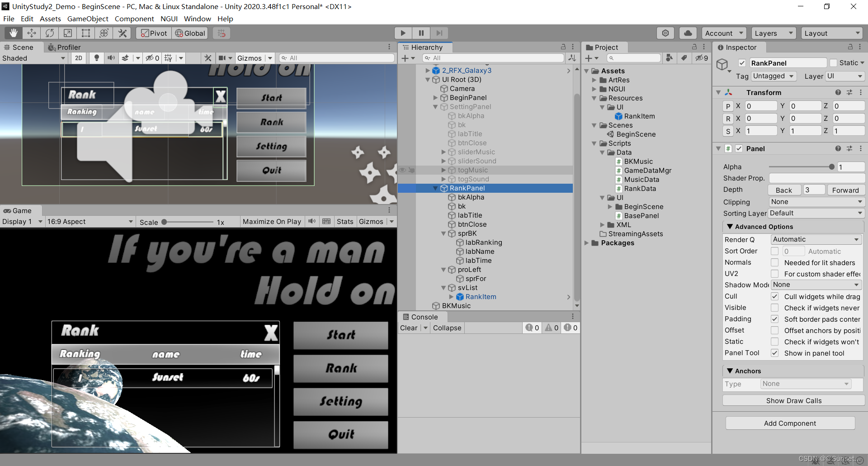Click the Game view shortcuts keyboard icon
The width and height of the screenshot is (868, 466).
[x=326, y=221]
